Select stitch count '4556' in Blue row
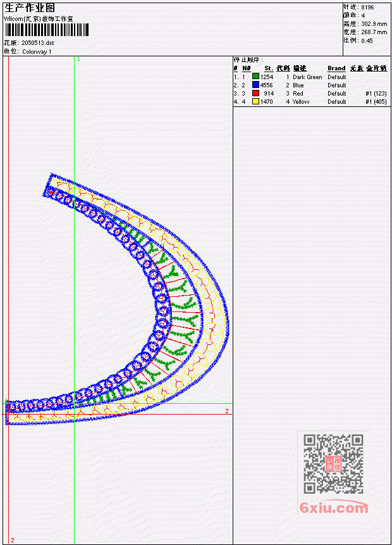This screenshot has height=545, width=392. pyautogui.click(x=267, y=85)
